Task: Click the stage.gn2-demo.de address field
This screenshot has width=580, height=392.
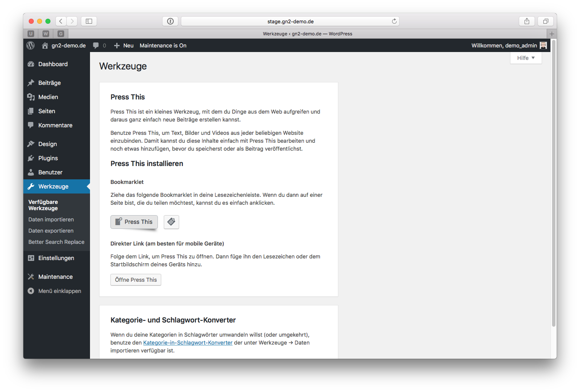Action: coord(290,21)
